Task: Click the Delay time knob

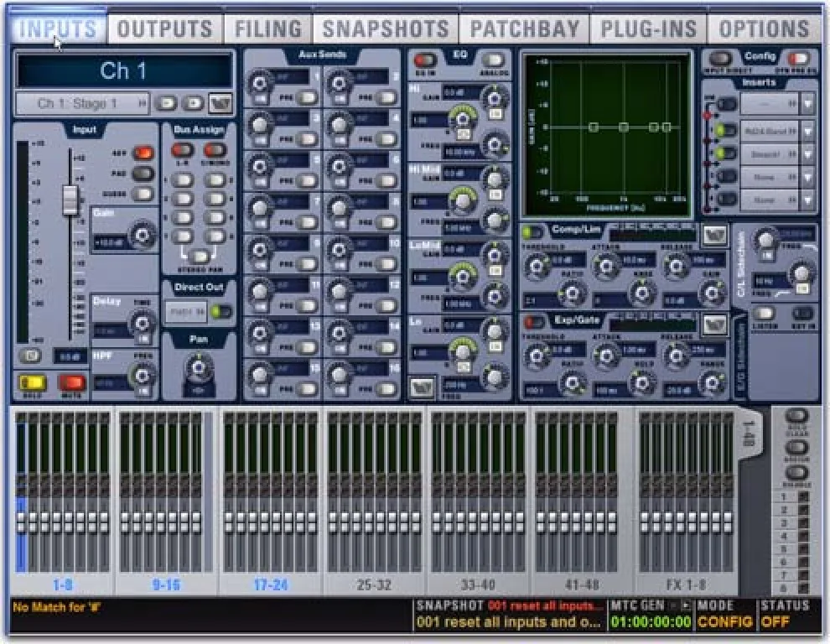Action: tap(142, 323)
